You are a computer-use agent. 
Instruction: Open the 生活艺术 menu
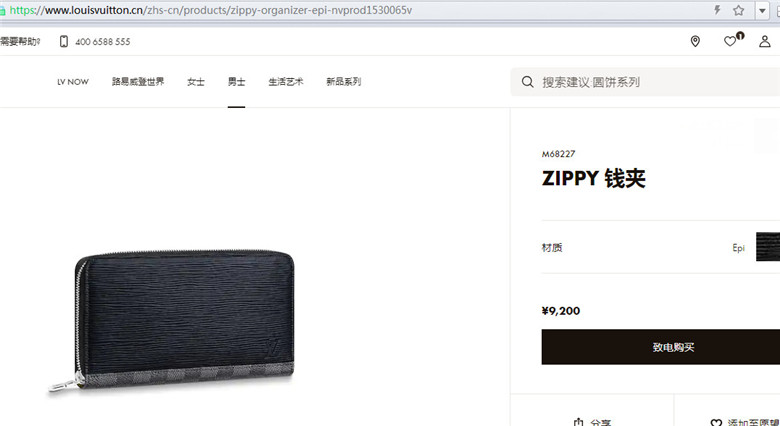coord(286,82)
